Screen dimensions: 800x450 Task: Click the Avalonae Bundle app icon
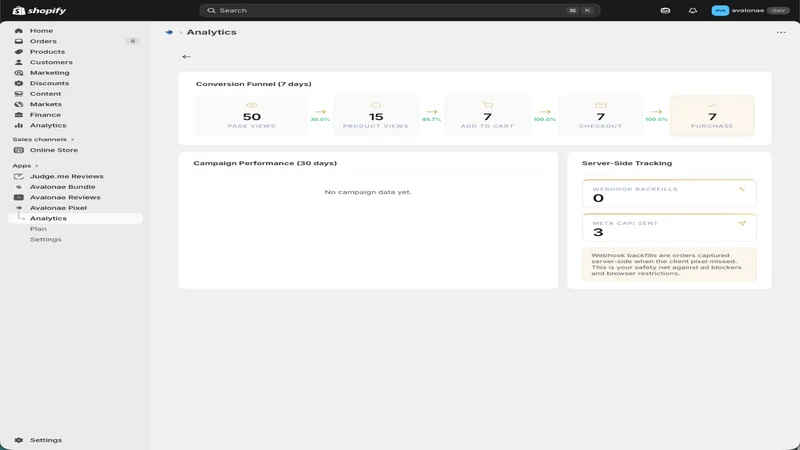pos(19,187)
